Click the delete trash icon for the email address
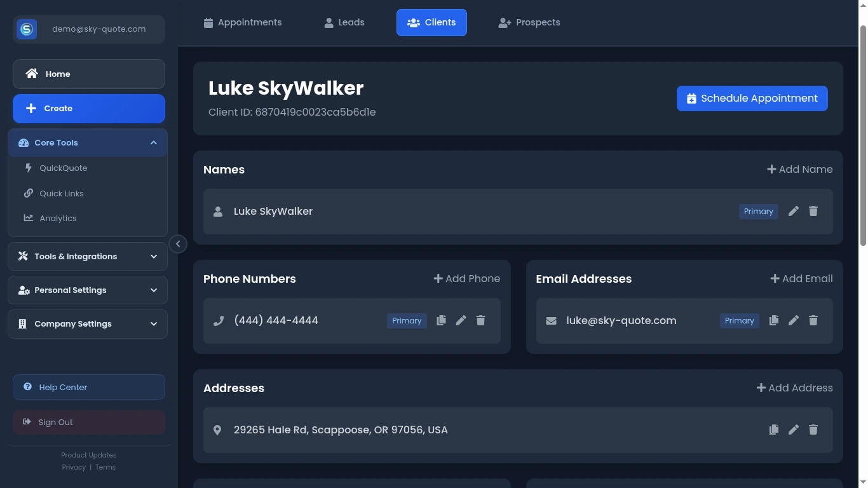The image size is (868, 488). click(813, 320)
